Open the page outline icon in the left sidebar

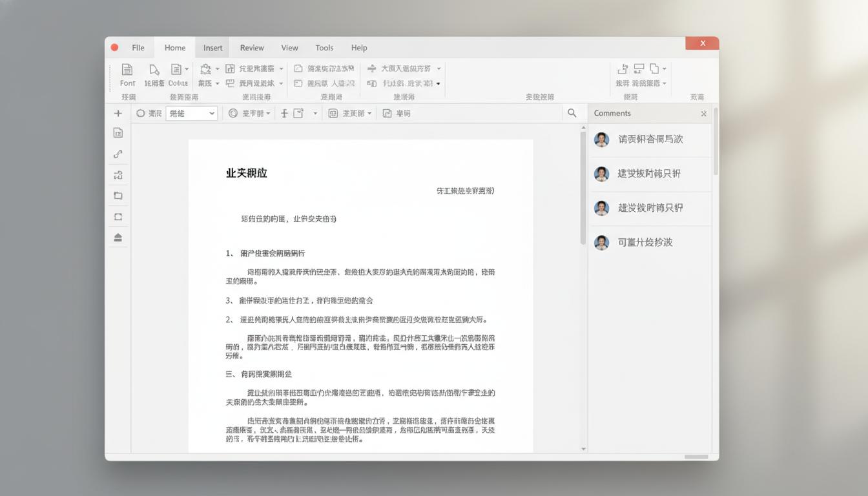pos(118,132)
